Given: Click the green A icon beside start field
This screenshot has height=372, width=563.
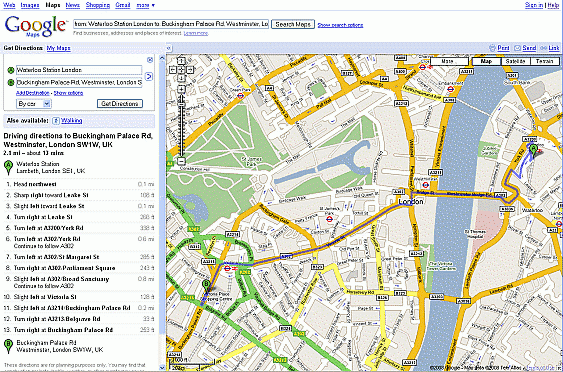Looking at the screenshot, I should click(10, 70).
